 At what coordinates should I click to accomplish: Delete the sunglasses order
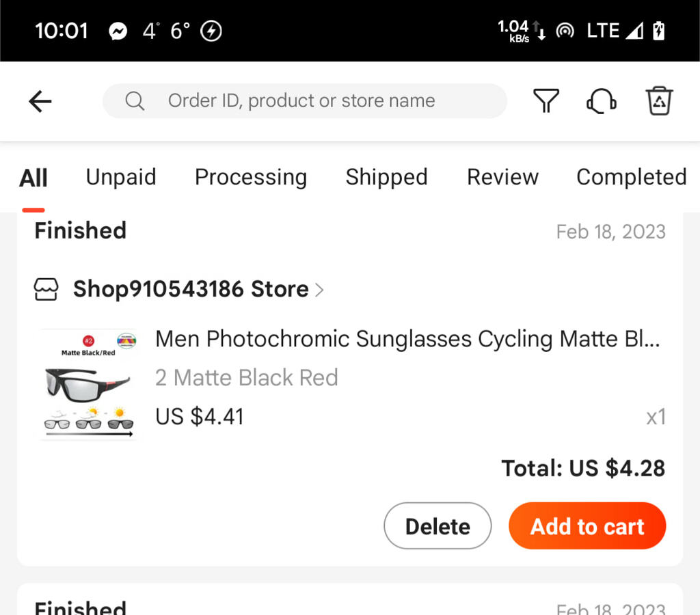point(437,526)
